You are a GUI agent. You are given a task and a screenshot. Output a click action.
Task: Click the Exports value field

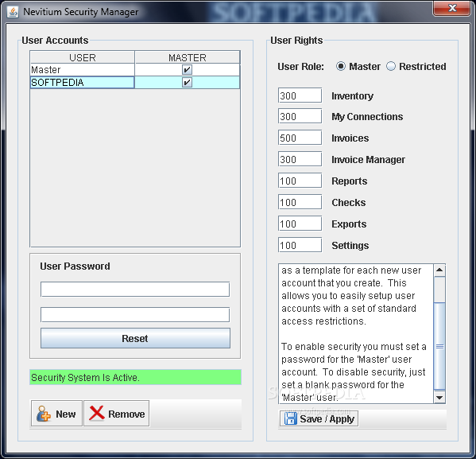coord(300,224)
